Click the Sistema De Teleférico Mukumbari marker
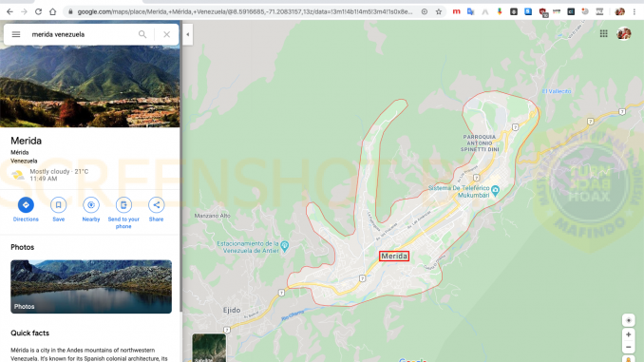The height and width of the screenshot is (362, 644). pos(495,191)
